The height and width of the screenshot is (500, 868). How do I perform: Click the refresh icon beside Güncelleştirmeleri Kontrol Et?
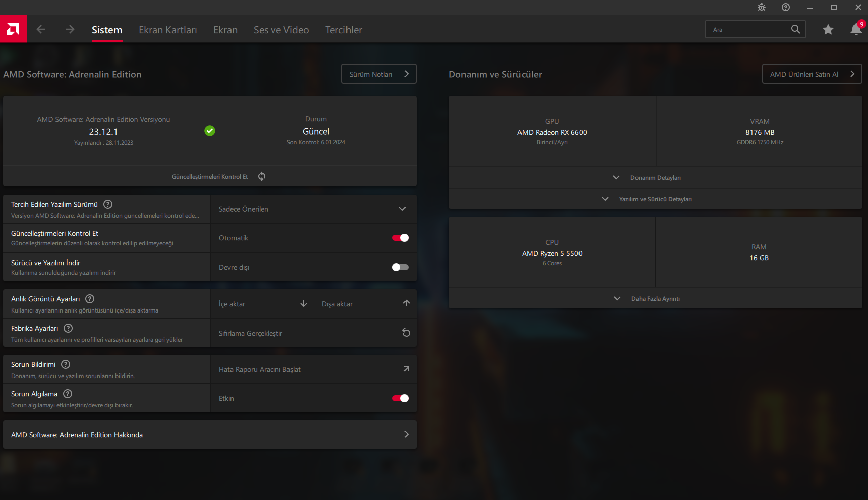coord(262,176)
